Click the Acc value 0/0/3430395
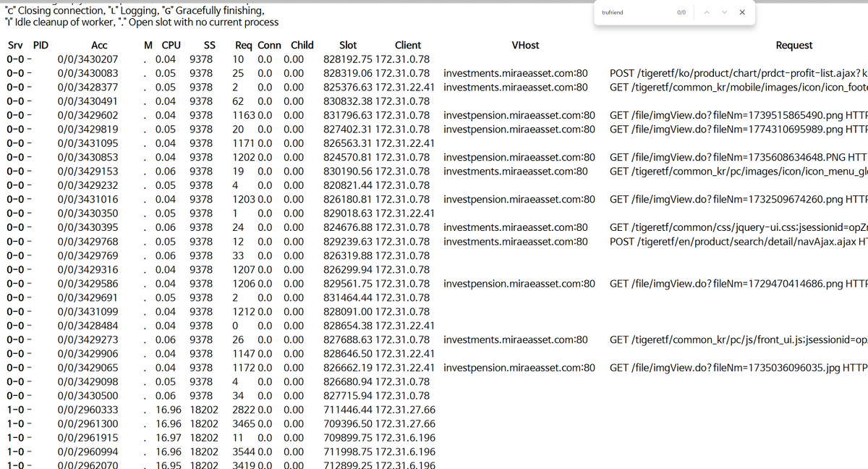This screenshot has height=469, width=868. (x=88, y=227)
